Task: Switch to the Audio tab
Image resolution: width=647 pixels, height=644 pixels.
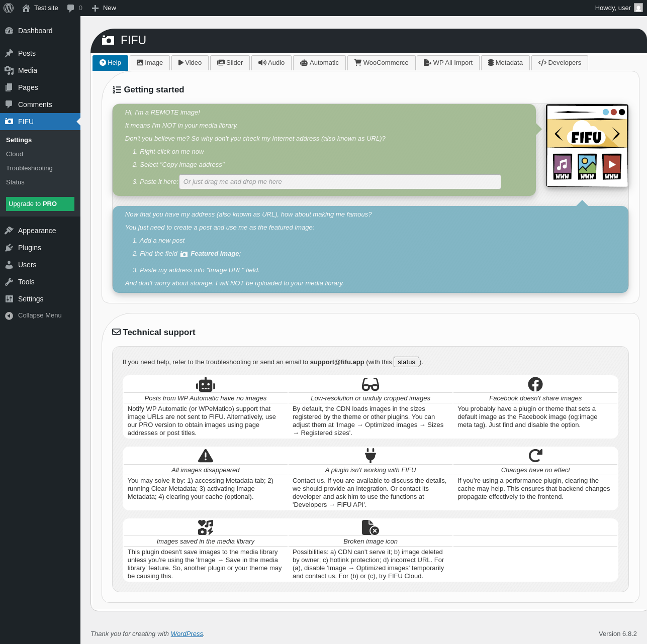Action: point(271,63)
